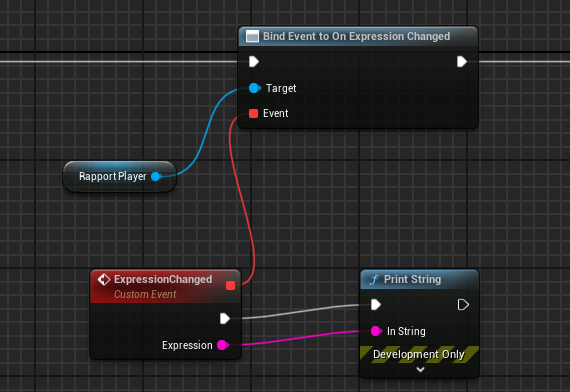Screen dimensions: 570x392
Task: Click the magenta Expression output pin
Action: click(x=223, y=345)
